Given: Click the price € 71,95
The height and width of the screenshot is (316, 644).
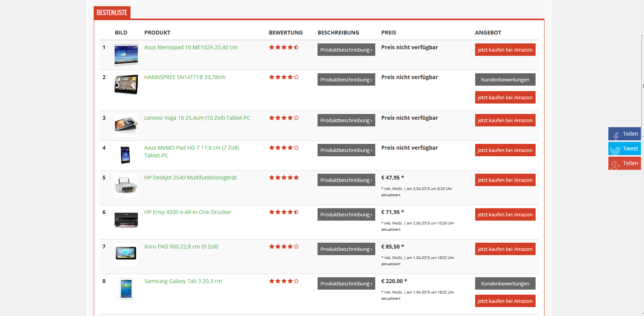Looking at the screenshot, I should [392, 212].
